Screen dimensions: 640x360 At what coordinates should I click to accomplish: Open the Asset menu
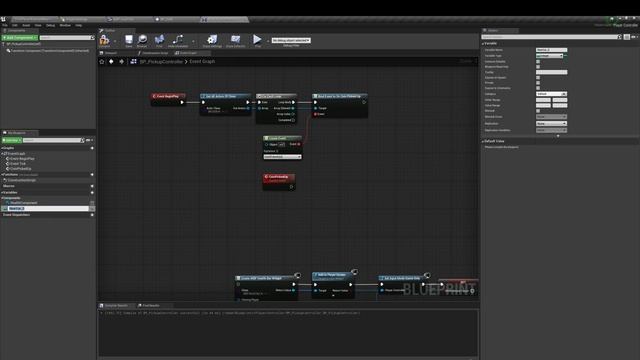click(x=26, y=25)
